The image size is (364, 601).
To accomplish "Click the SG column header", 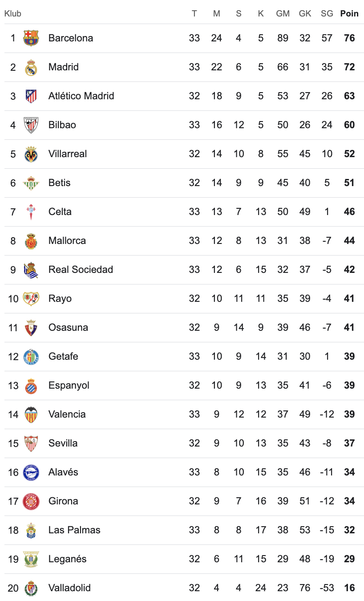I will (x=327, y=14).
